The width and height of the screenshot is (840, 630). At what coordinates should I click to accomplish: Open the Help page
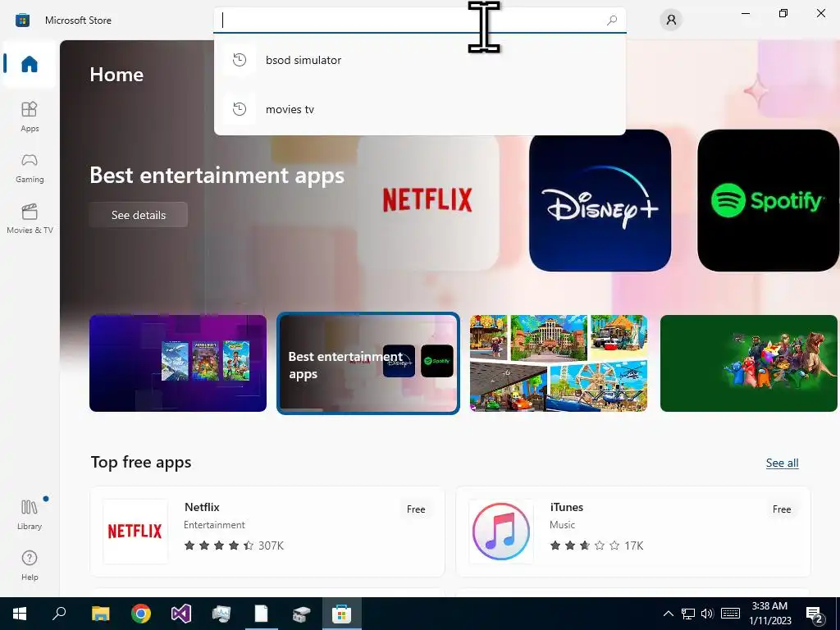coord(30,566)
